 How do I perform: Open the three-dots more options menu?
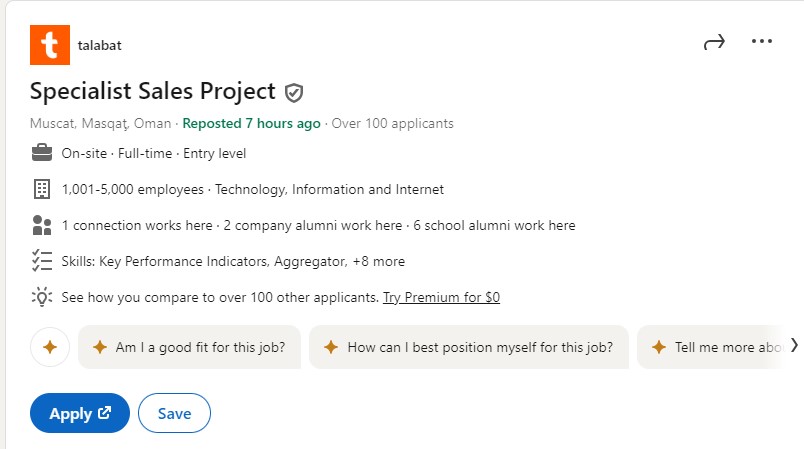(x=761, y=41)
